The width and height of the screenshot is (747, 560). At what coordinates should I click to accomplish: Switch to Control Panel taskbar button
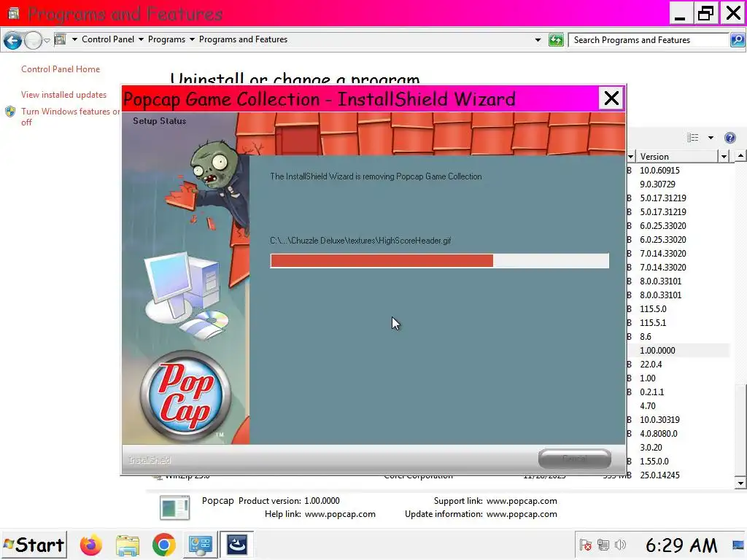pyautogui.click(x=200, y=545)
